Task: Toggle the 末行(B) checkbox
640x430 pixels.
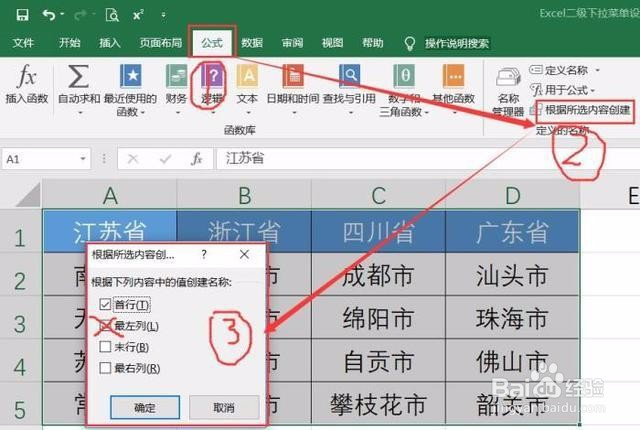Action: point(105,347)
